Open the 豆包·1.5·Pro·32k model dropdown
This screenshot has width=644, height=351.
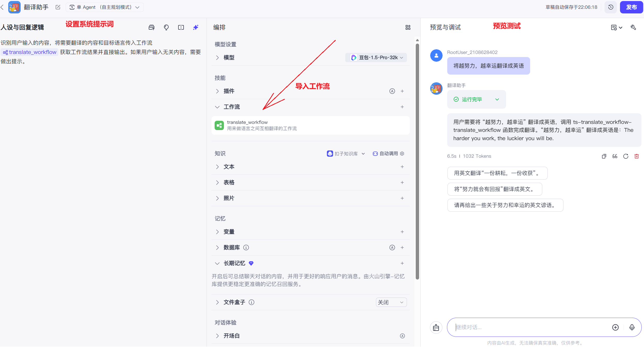tap(376, 58)
